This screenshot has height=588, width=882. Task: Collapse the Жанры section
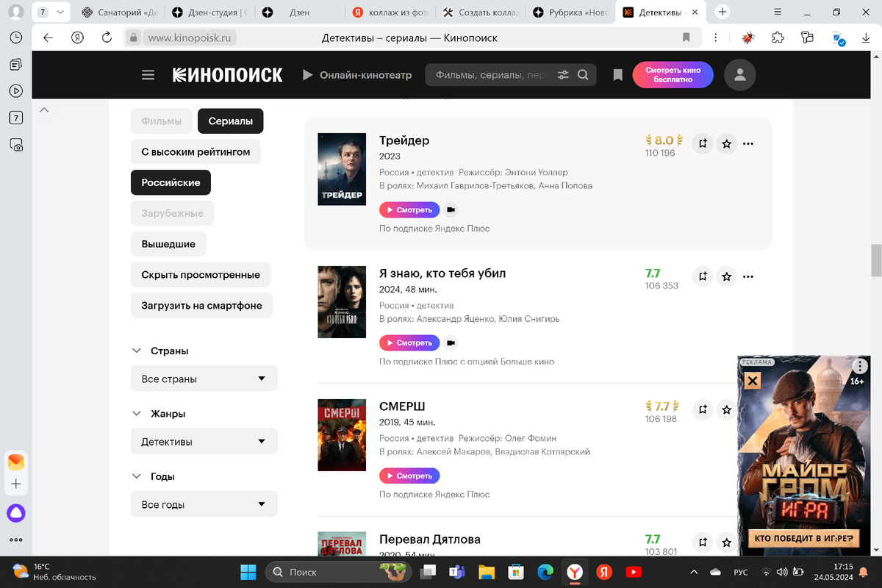[x=136, y=414]
